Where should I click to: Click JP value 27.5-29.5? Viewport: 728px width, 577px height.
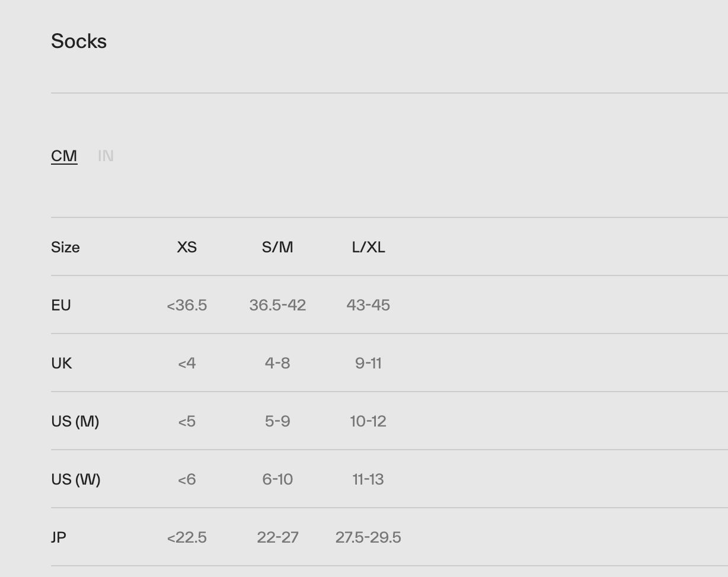click(368, 537)
